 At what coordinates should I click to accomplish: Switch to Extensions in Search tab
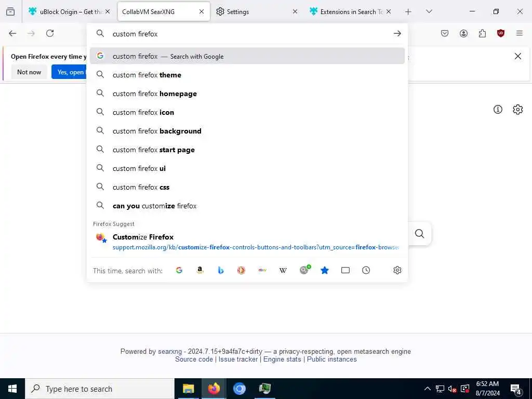coord(350,11)
